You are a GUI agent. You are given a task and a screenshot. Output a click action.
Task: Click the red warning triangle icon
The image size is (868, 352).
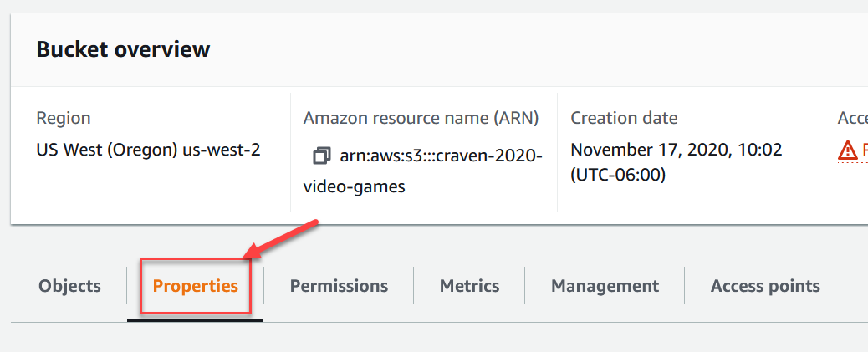[848, 150]
